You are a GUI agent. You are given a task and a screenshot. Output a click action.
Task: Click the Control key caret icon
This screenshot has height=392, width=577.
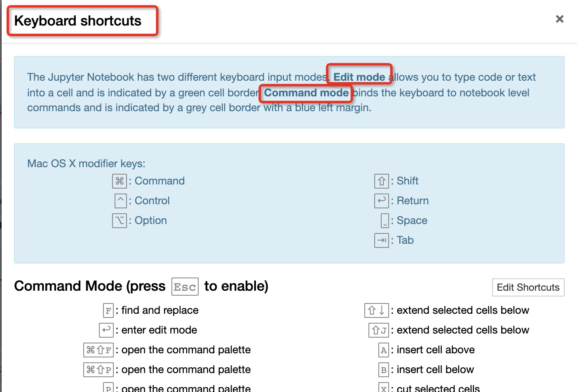120,201
